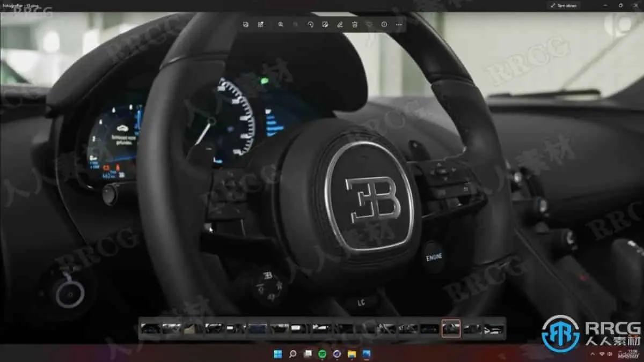
Task: Click the Photos app taskbar icon
Action: (x=367, y=354)
